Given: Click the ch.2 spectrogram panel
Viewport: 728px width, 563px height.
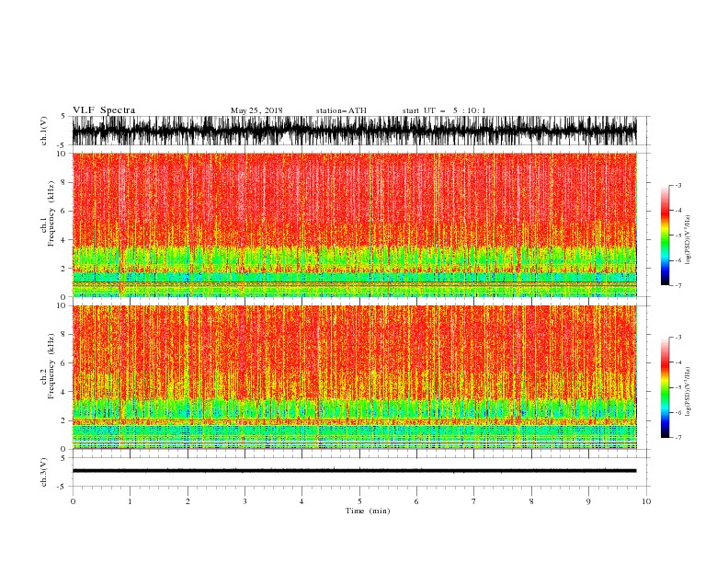Looking at the screenshot, I should tap(355, 377).
